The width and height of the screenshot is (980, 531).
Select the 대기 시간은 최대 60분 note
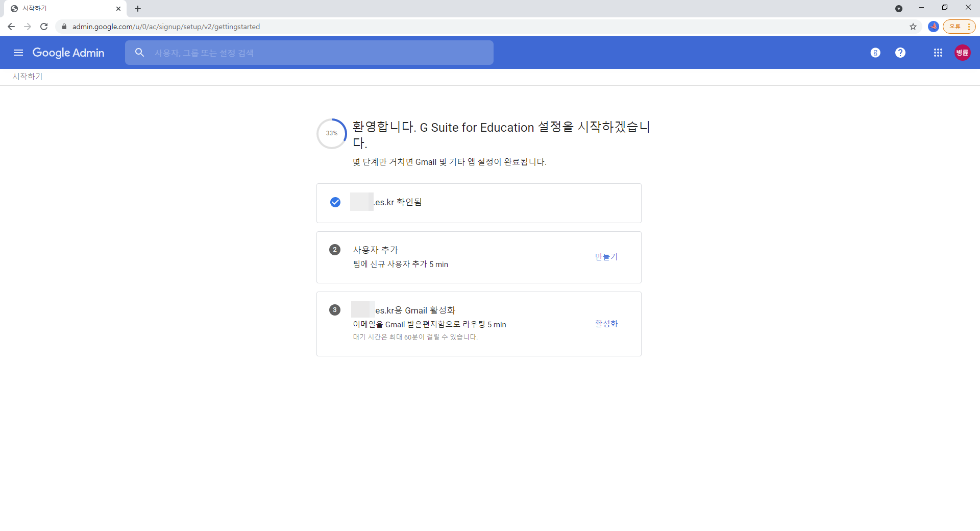415,337
